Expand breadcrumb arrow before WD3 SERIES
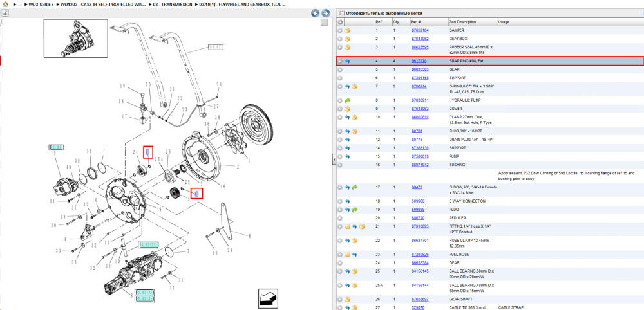The height and width of the screenshot is (310, 644). pos(26,4)
